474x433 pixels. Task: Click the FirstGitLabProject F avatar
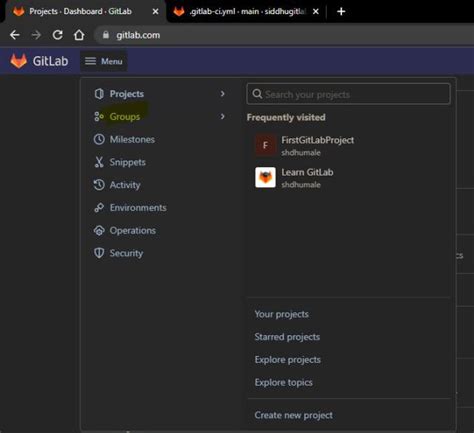[x=265, y=145]
